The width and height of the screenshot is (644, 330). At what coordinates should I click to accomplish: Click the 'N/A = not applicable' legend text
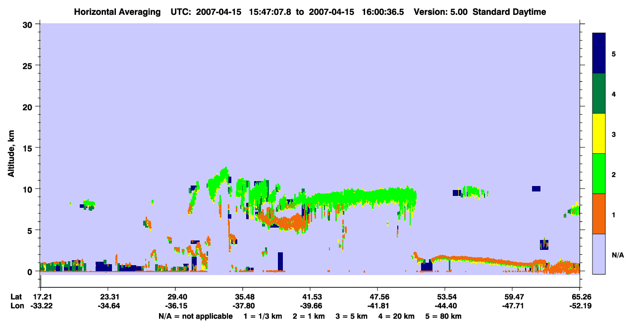195,316
